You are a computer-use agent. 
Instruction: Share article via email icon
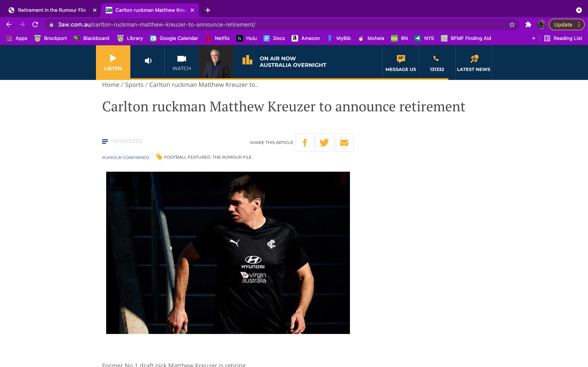344,143
